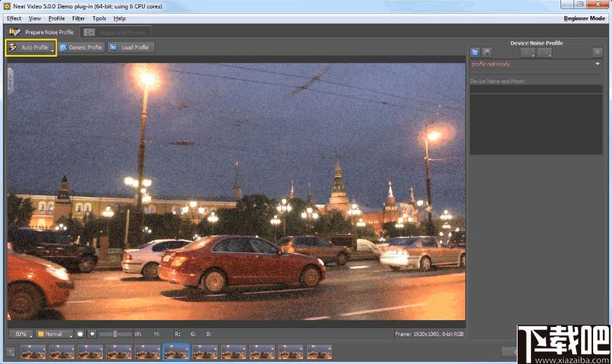Open second disabled dropdown in Device Noise Profile
The image size is (612, 364).
coord(544,52)
